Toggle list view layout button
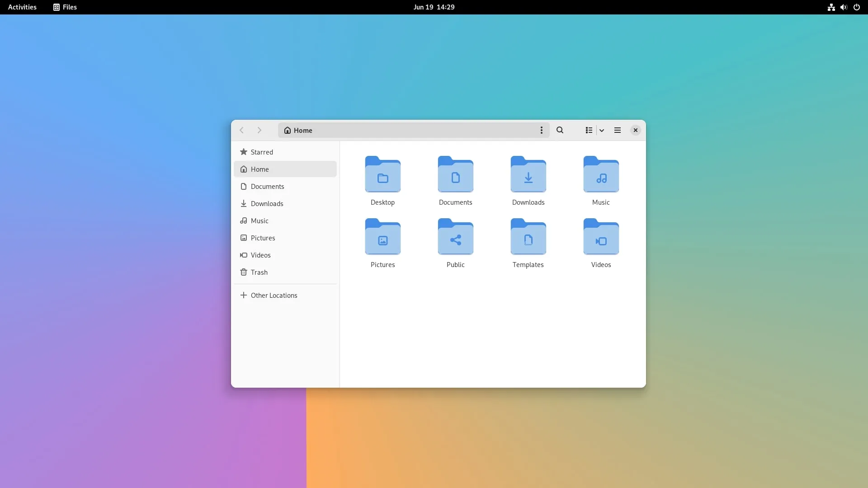This screenshot has height=488, width=868. [x=589, y=130]
